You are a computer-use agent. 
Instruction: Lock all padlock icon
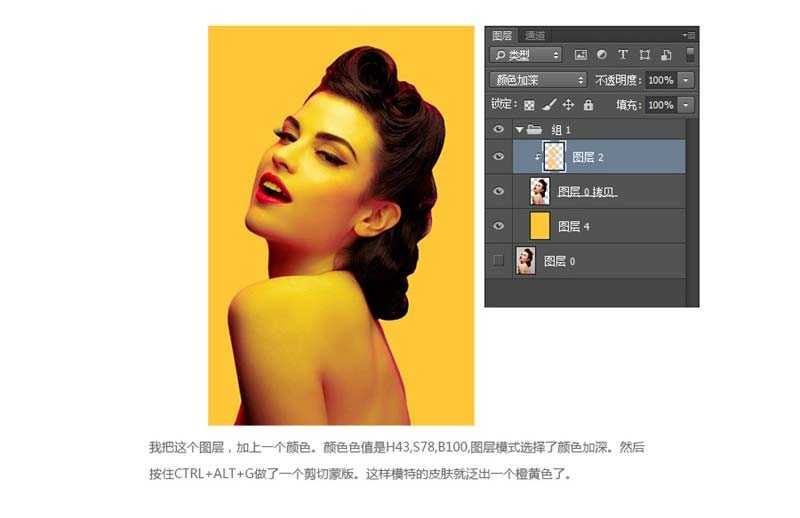[x=588, y=105]
